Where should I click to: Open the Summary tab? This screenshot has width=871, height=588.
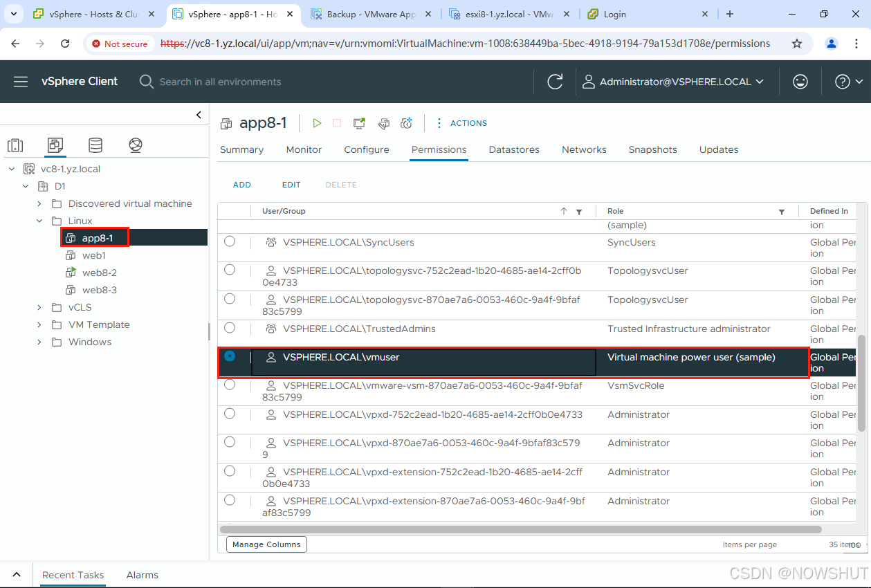[241, 149]
